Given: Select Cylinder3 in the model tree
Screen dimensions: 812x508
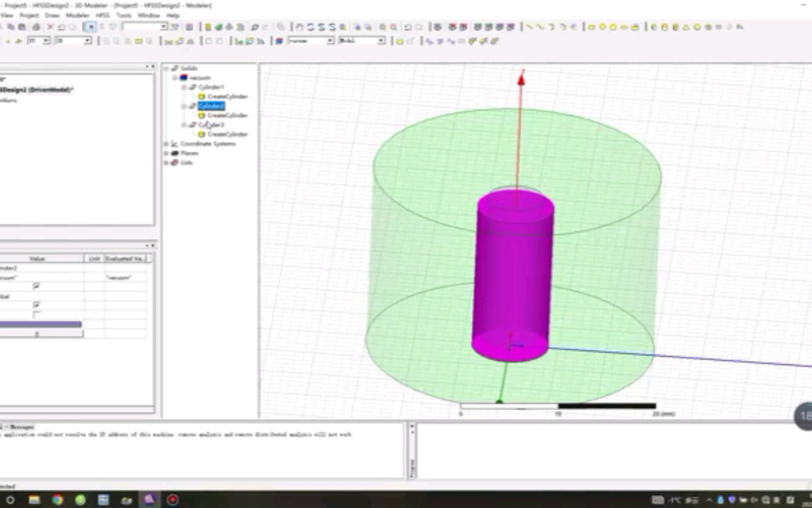Looking at the screenshot, I should pos(211,125).
